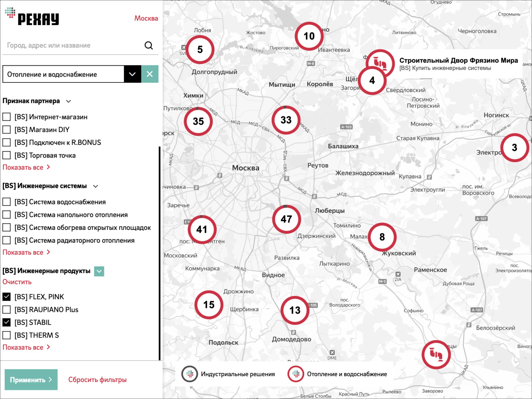Uncheck the [BS] STABIL box
Image resolution: width=532 pixels, height=399 pixels.
tap(6, 322)
